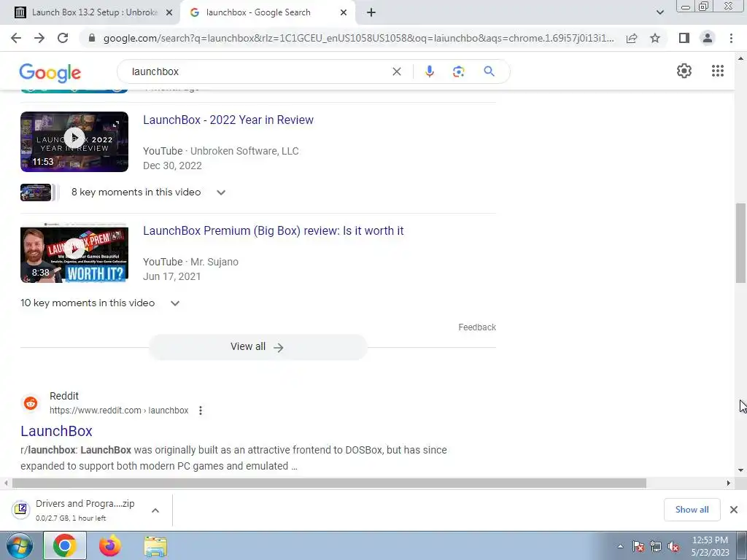Bookmark this page with the star icon
This screenshot has height=560, width=747.
(x=655, y=38)
